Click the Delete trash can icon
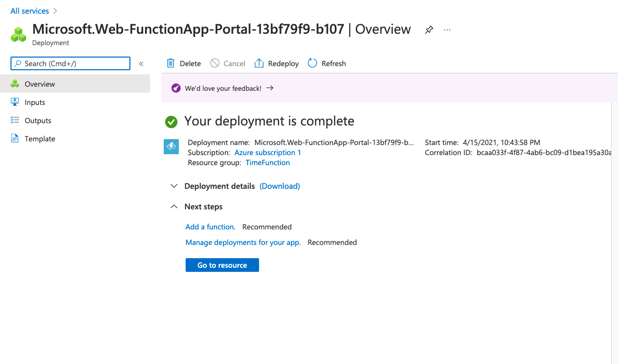 point(171,63)
